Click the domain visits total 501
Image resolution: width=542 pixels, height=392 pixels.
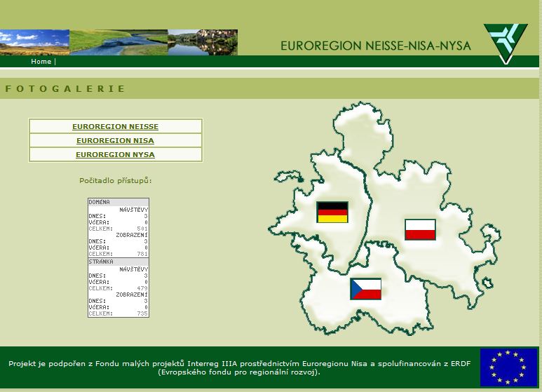tap(142, 229)
